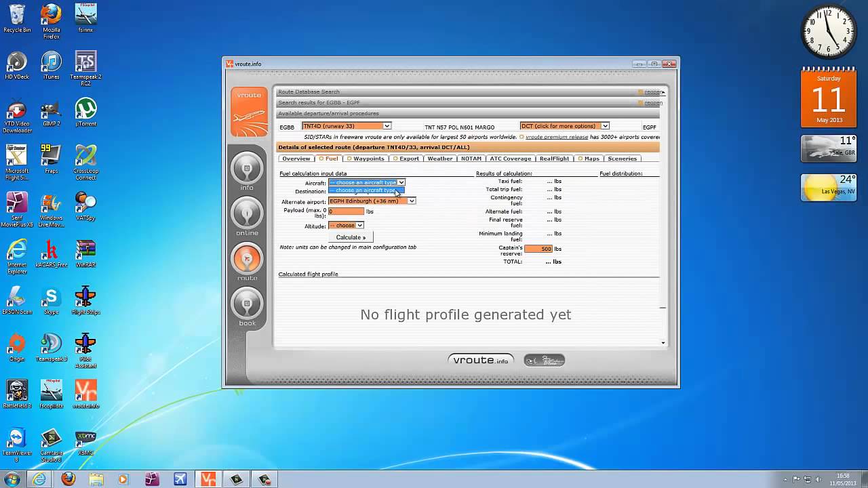Click the vroute.info logo button at bottom
Screen dimensions: 868x488
pos(481,361)
